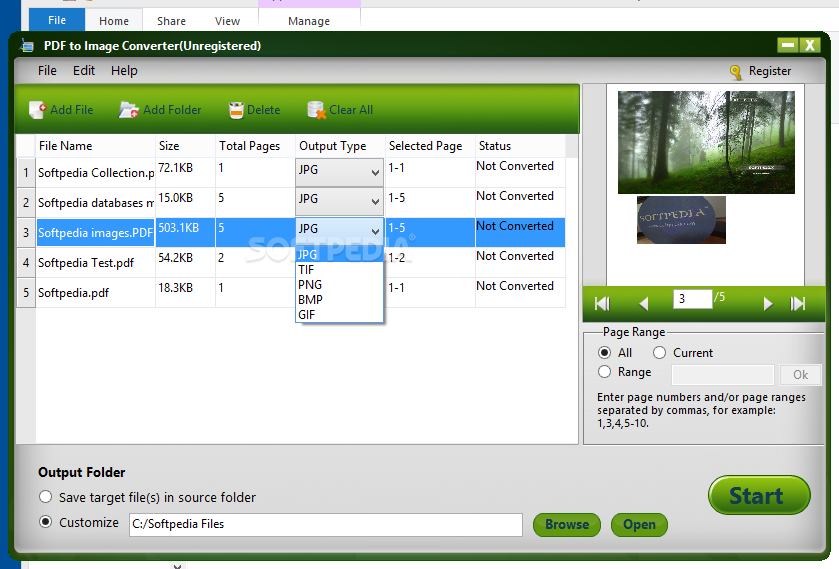This screenshot has width=839, height=569.
Task: Choose the Customize output folder option
Action: coord(45,522)
